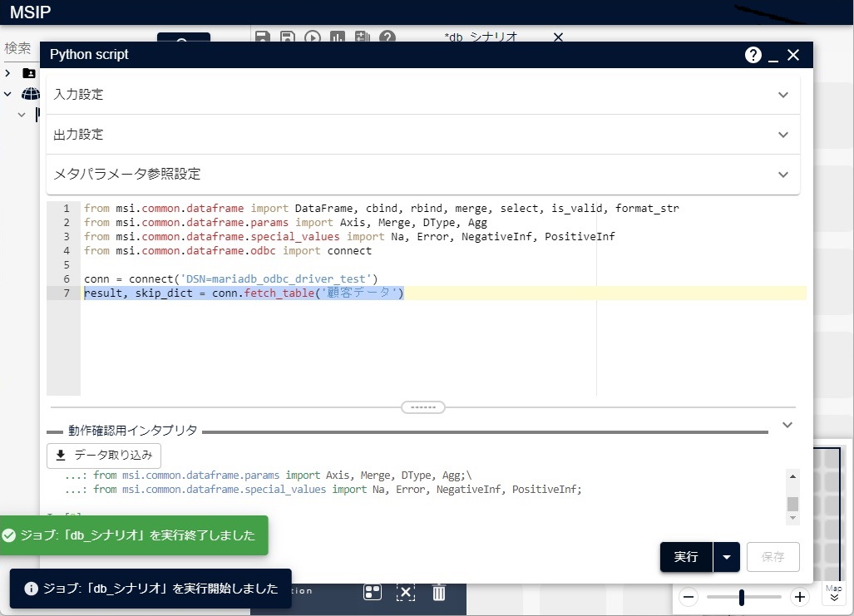The image size is (854, 616).
Task: Click the deselect dashed-X icon in bottom bar
Action: [x=406, y=593]
